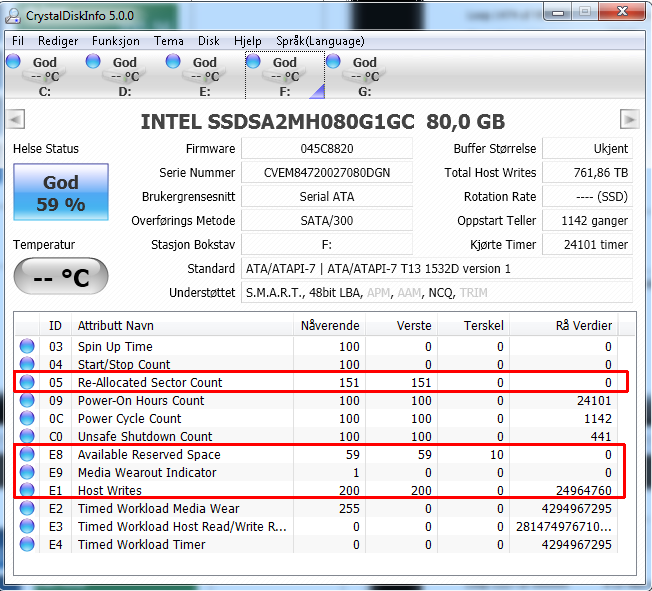Click the Stasjon Bokstav F: field
Viewport: 652px width, 591px height.
(327, 245)
